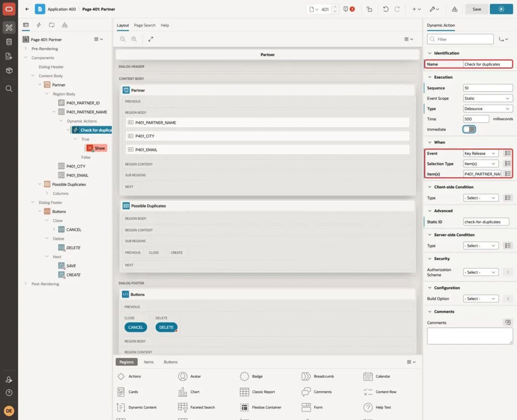The image size is (517, 420).
Task: Toggle the Immediate switch
Action: [x=469, y=129]
